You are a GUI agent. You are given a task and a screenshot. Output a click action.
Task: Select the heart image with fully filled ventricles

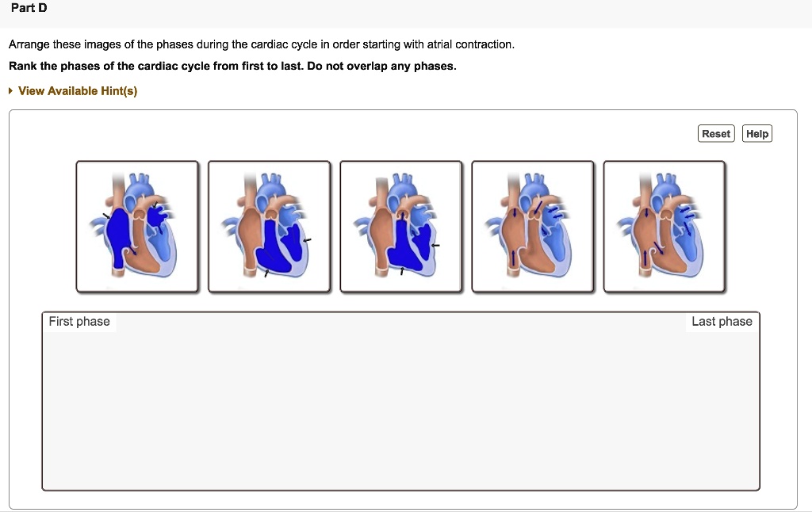point(269,226)
